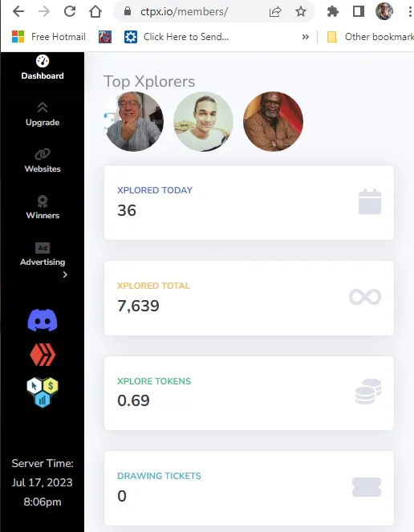414x532 pixels.
Task: Open the extensions puzzle icon
Action: 333,11
